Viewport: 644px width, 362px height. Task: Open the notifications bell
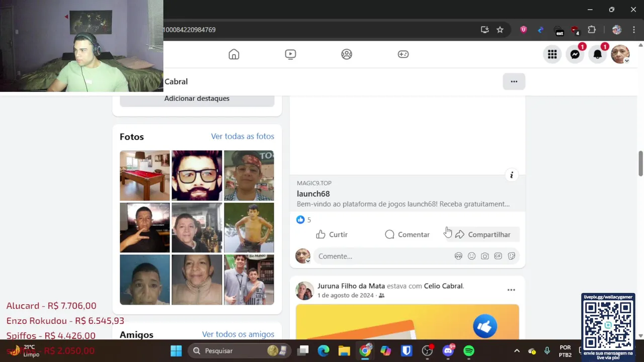pyautogui.click(x=598, y=54)
